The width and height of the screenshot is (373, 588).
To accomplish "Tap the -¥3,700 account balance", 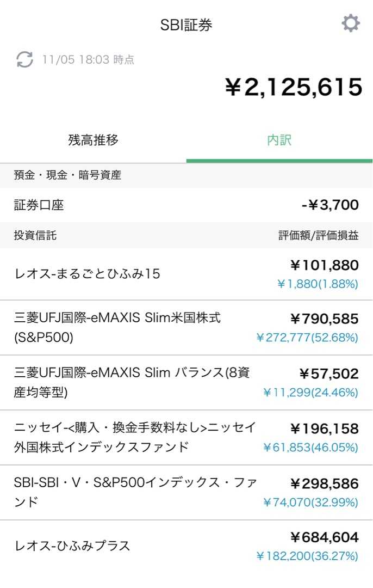I will pyautogui.click(x=330, y=205).
